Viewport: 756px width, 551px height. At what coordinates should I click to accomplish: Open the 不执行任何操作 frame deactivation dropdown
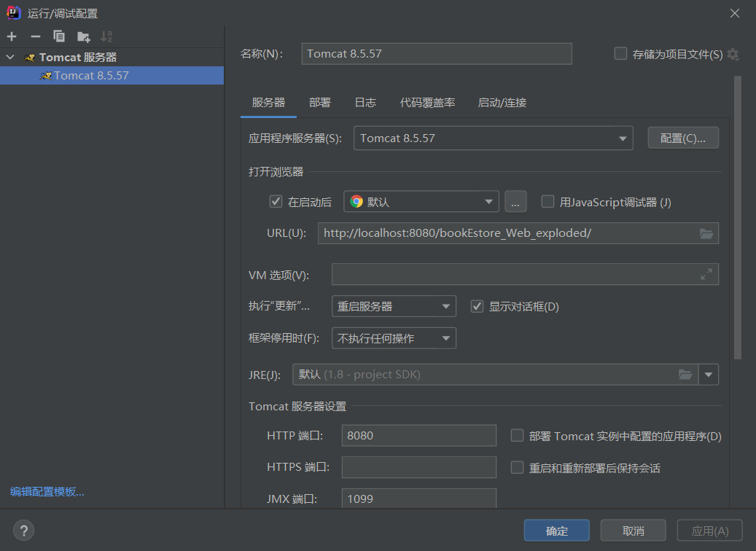pos(394,338)
